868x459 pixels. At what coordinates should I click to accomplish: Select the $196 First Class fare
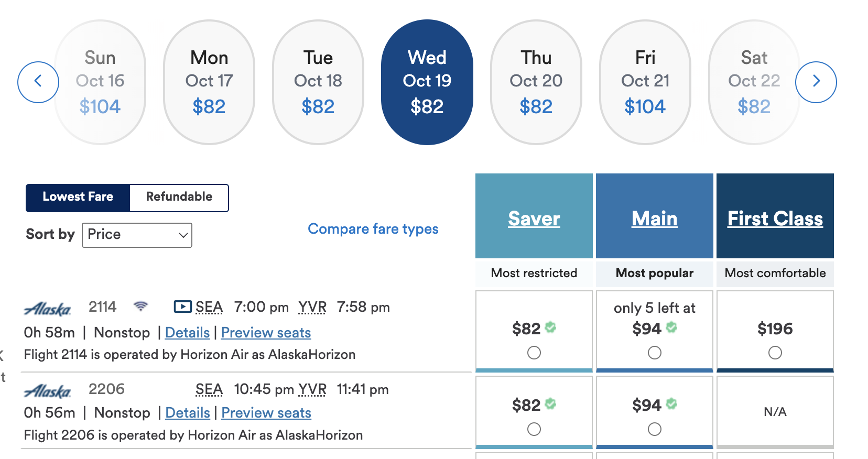pyautogui.click(x=775, y=353)
